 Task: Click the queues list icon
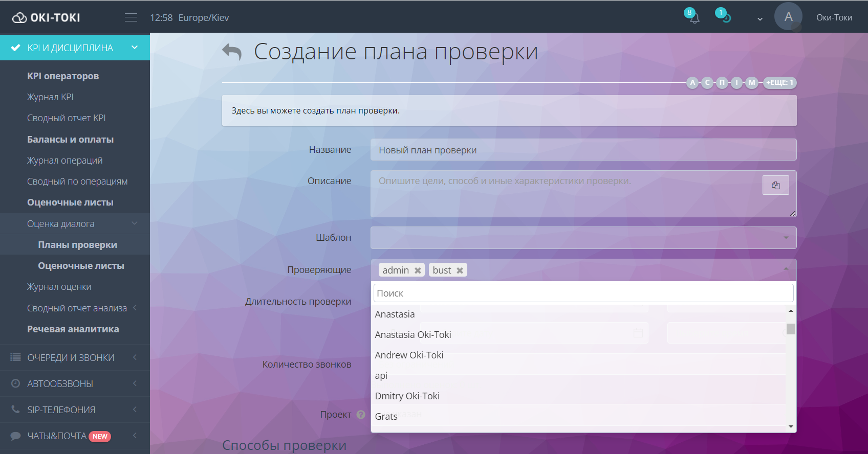16,357
